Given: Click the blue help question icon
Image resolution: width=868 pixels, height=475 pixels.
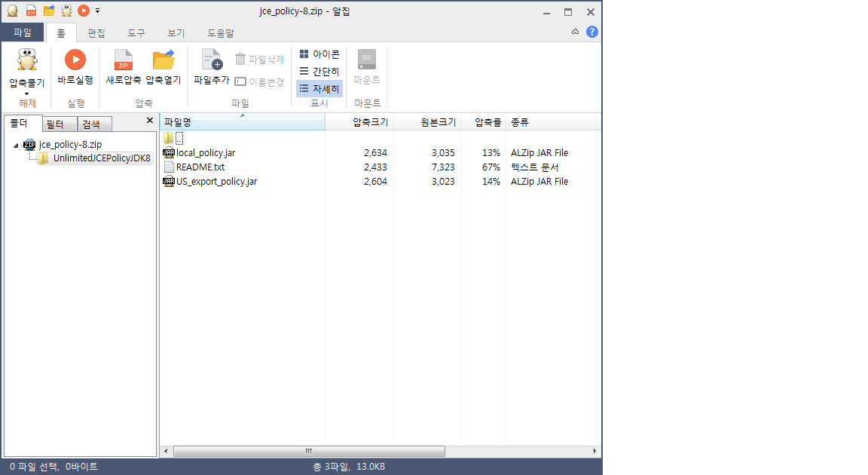Looking at the screenshot, I should 591,32.
